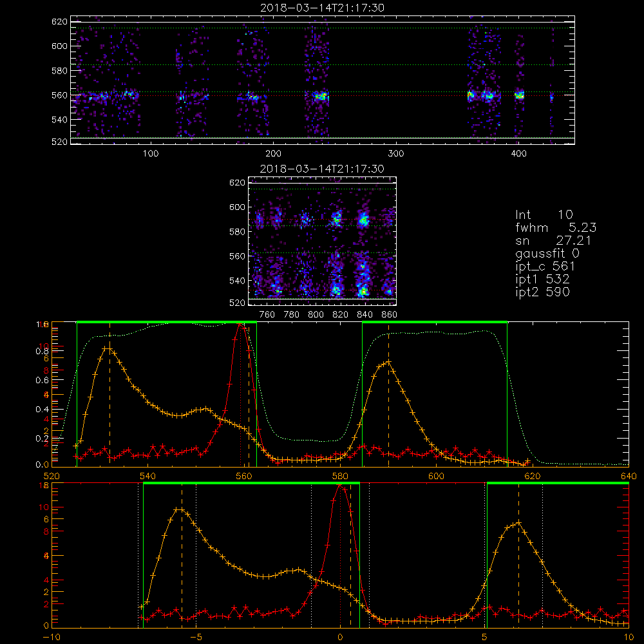Click the 580 label on top image y-axis

tap(59, 71)
